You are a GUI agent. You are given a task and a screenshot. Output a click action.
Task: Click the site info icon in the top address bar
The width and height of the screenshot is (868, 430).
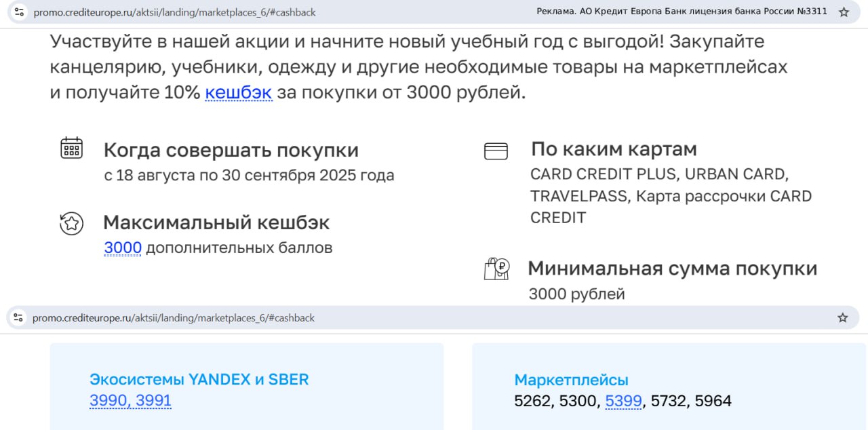(x=19, y=12)
